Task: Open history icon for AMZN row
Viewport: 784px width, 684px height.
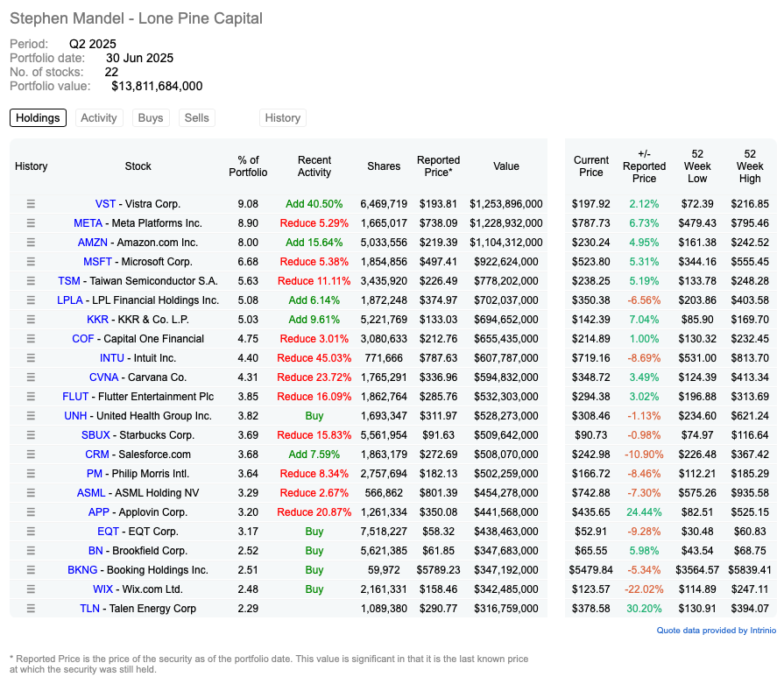Action: 31,243
